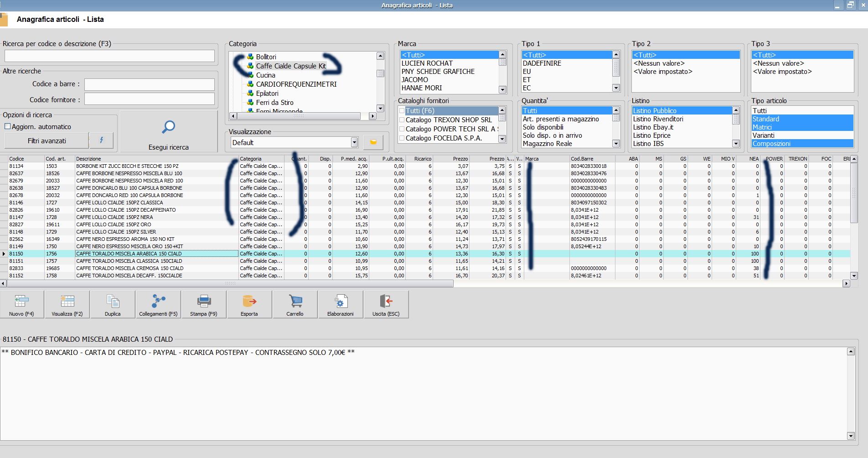Viewport: 868px width, 458px height.
Task: Open the Visualizzazione Default dropdown
Action: [355, 142]
